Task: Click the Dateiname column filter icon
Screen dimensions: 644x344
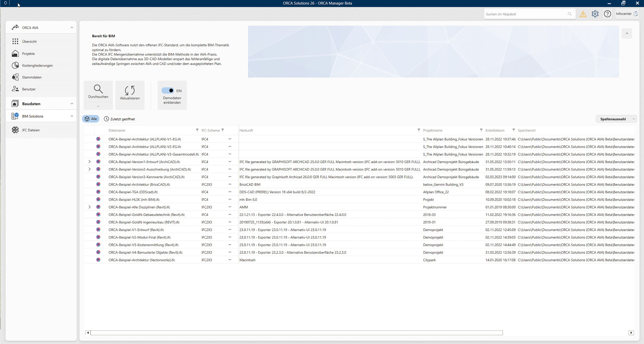Action: 197,130
